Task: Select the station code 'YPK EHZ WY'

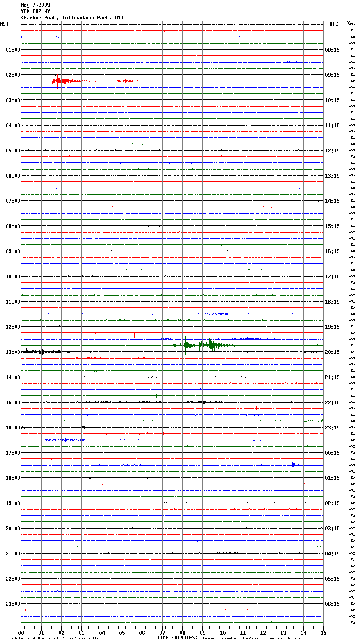Action: (35, 11)
